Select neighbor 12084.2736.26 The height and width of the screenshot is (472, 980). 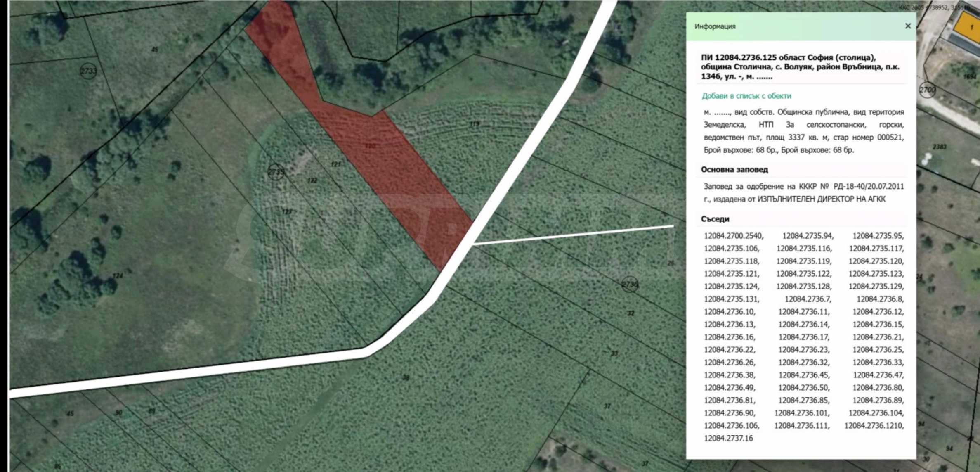[730, 362]
